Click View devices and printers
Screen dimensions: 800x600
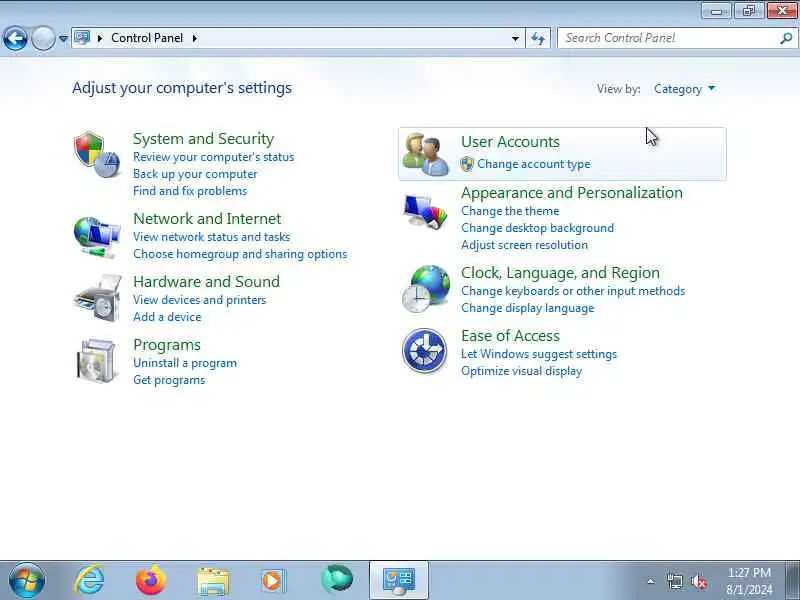pos(199,300)
